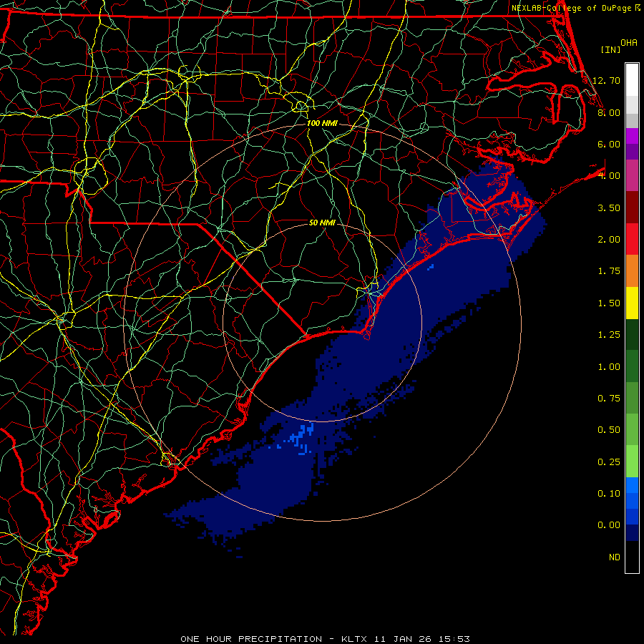
Task: Click the '12.70' legend value
Action: click(606, 80)
